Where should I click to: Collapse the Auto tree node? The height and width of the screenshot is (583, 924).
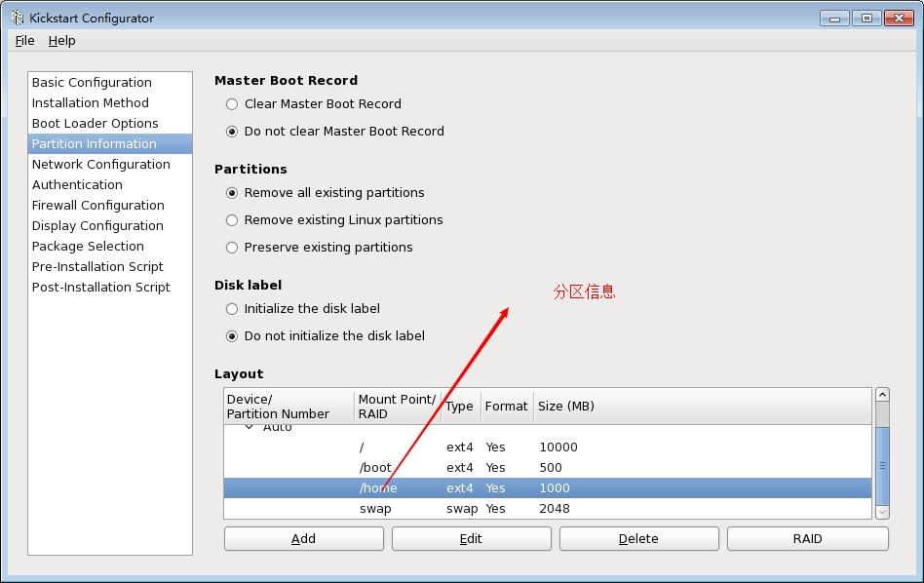tap(250, 427)
